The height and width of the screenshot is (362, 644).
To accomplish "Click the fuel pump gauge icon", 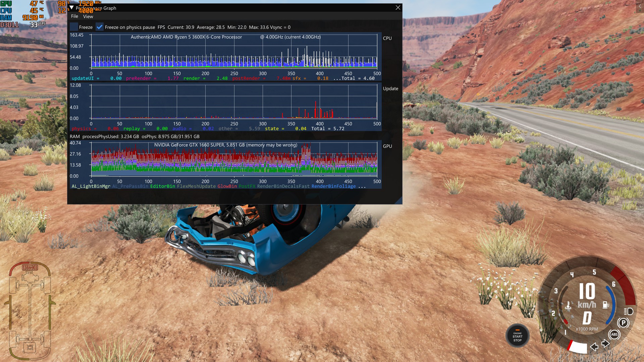I will (x=606, y=305).
